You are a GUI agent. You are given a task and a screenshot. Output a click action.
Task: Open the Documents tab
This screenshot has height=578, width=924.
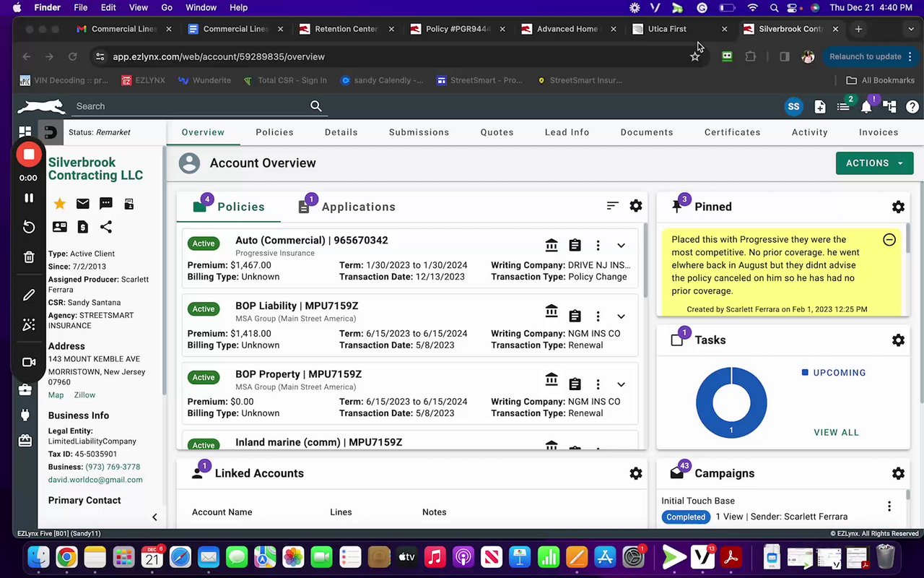[x=647, y=132]
